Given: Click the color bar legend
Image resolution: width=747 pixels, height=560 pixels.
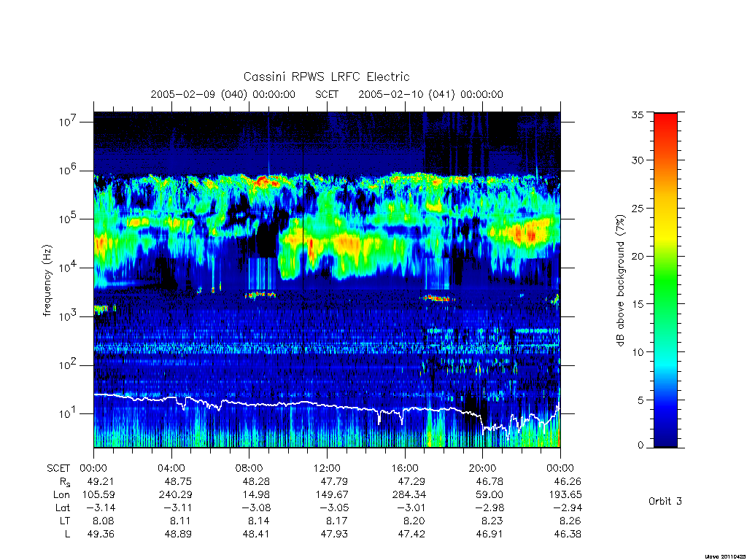Looking at the screenshot, I should (665, 280).
